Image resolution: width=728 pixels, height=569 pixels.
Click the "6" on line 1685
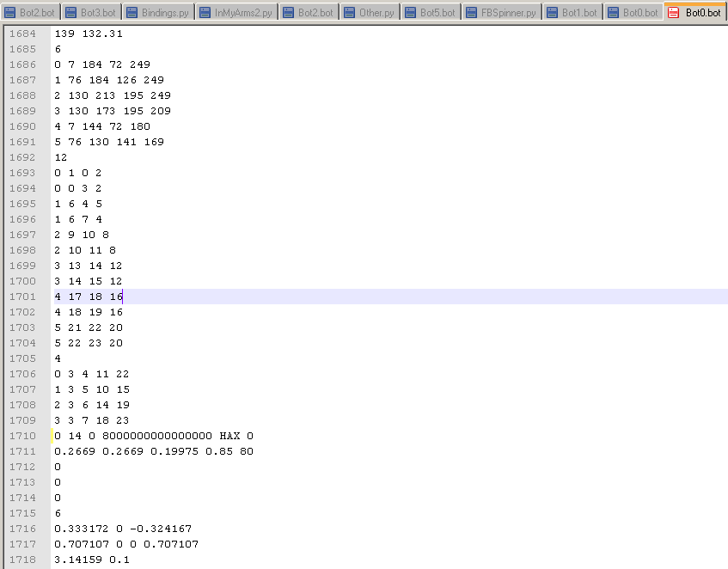coord(58,49)
